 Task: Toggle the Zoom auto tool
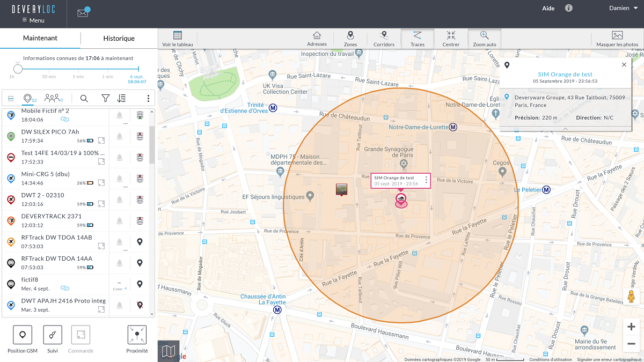coord(485,39)
